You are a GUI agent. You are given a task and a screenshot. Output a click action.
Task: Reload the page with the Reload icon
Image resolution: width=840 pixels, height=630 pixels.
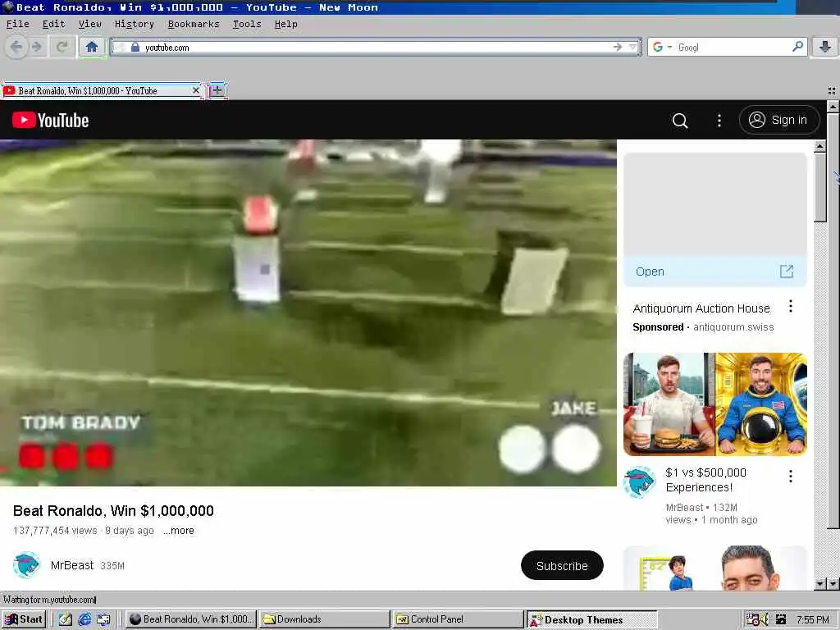click(62, 47)
